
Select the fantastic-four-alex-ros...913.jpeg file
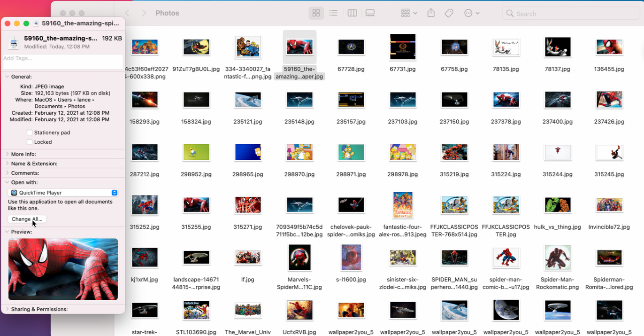[403, 205]
